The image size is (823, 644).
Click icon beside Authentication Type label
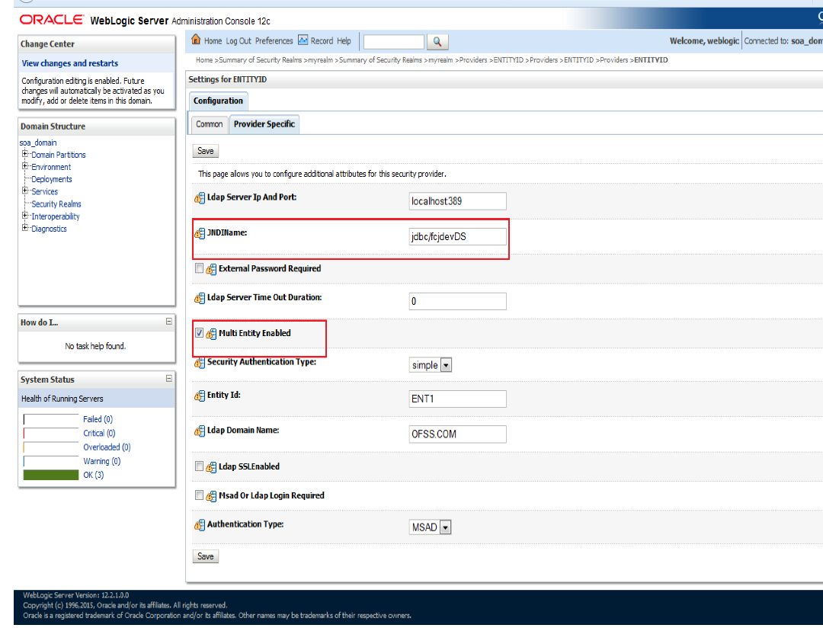click(x=200, y=525)
